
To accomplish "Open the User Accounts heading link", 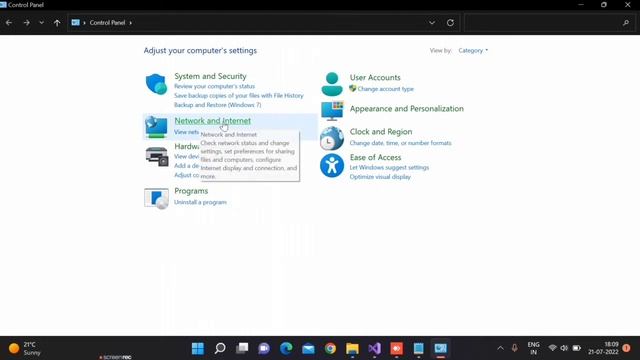I will [x=375, y=78].
